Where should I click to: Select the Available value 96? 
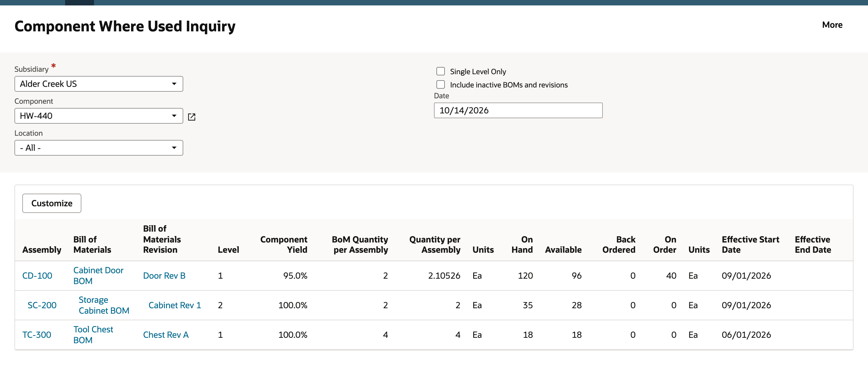pos(576,275)
